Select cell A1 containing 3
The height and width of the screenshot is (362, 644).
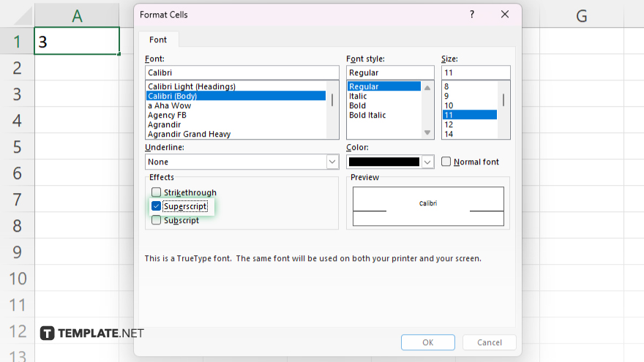click(77, 42)
